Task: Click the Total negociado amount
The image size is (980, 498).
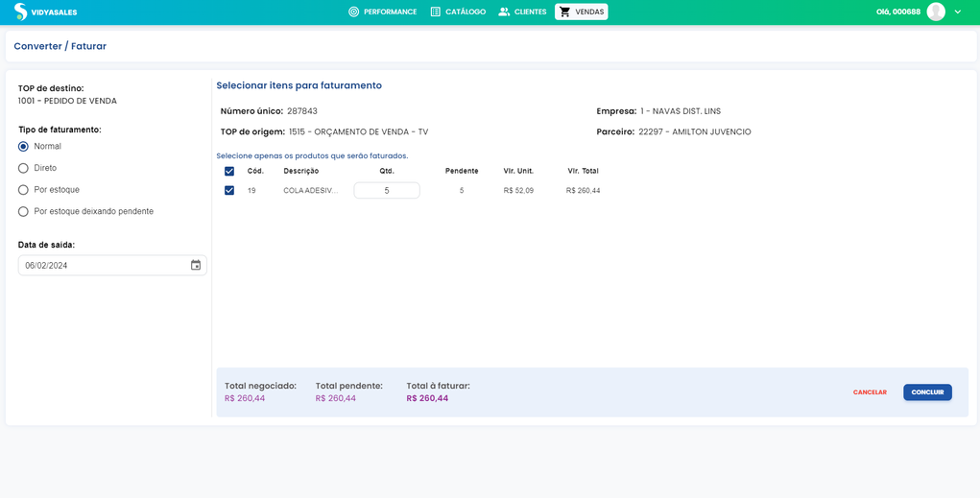Action: coord(245,398)
